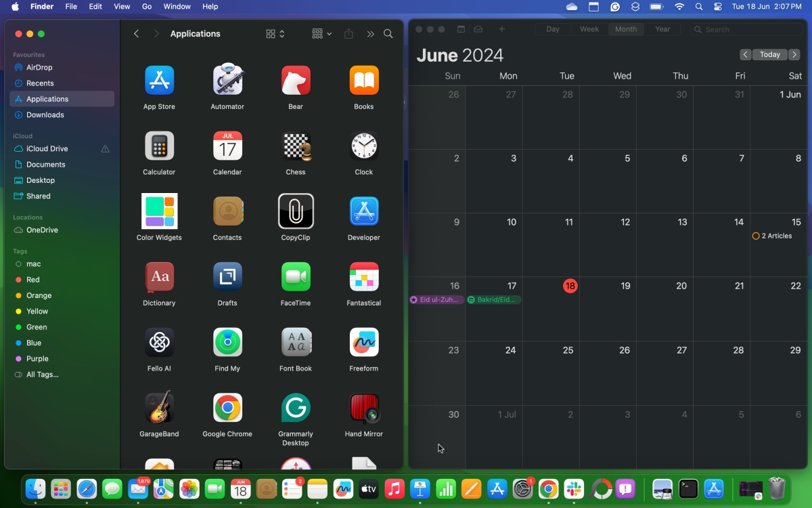Click the Share icon in Finder toolbar
Image resolution: width=812 pixels, height=508 pixels.
tap(348, 33)
